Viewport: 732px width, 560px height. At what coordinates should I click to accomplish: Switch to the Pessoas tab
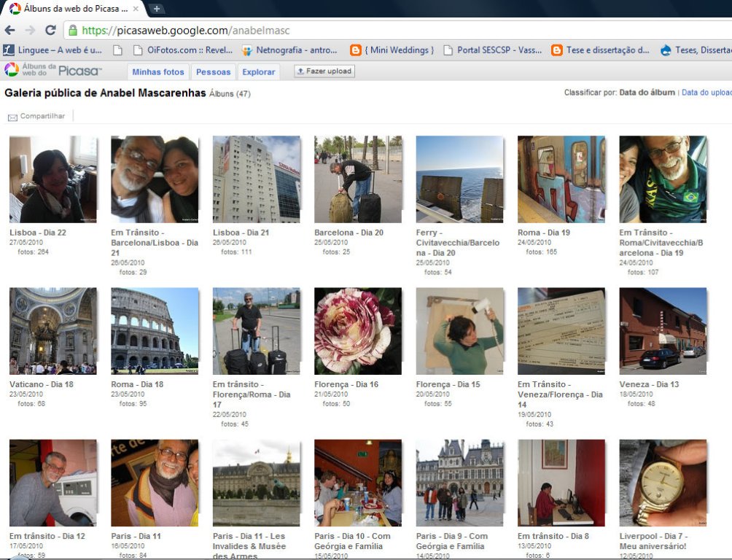pos(214,71)
